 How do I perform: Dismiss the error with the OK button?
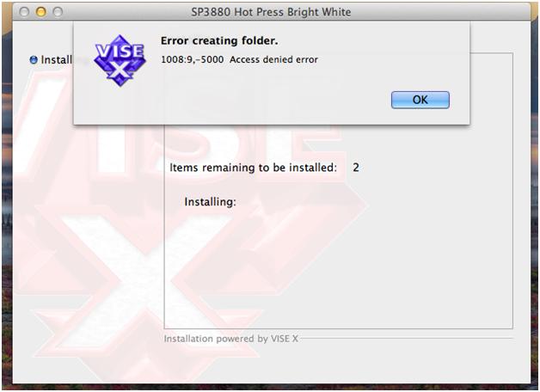[420, 100]
